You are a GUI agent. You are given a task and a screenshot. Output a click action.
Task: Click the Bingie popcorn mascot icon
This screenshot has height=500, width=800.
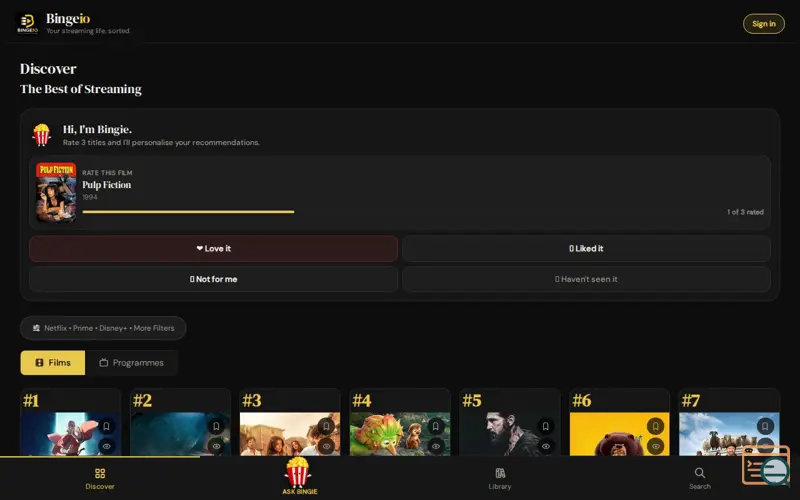click(x=41, y=135)
